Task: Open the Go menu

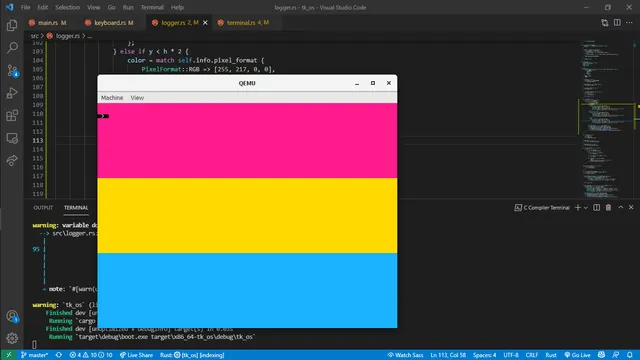Action: pos(111,7)
